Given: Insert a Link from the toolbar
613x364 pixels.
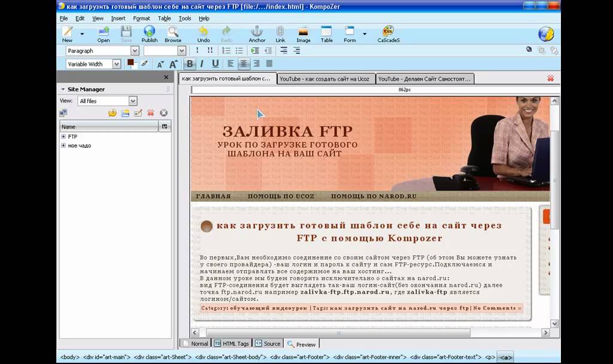Looking at the screenshot, I should tap(280, 34).
